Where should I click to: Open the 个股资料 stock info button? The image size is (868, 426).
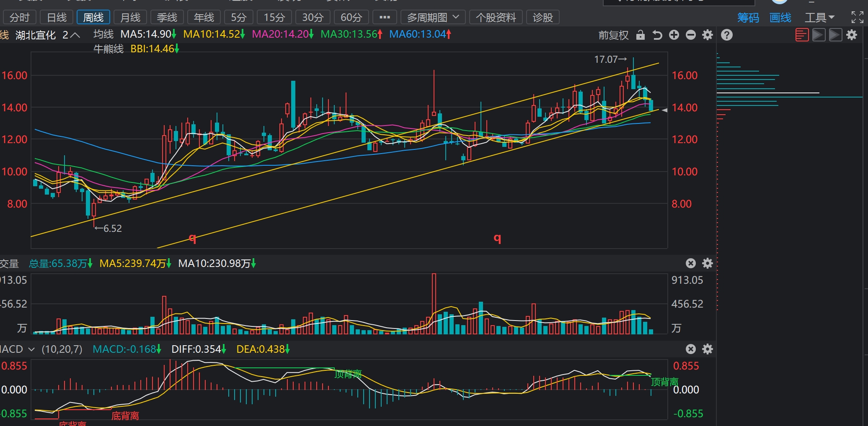pyautogui.click(x=496, y=17)
